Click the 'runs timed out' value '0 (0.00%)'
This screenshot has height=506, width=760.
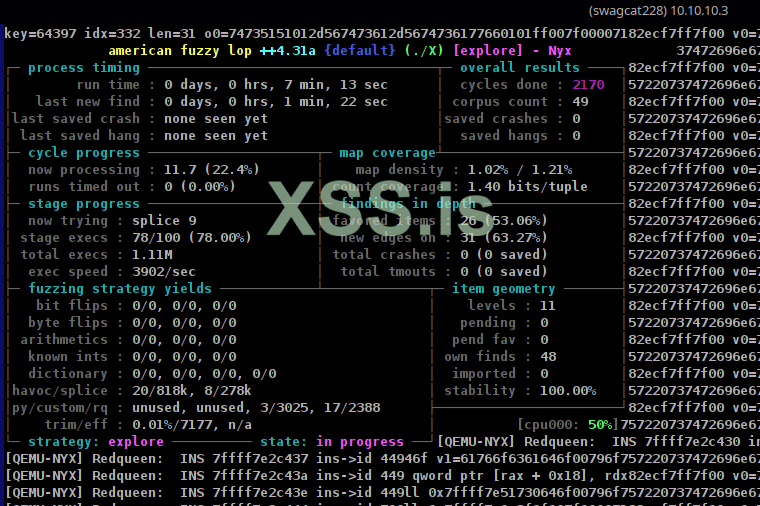tap(200, 187)
